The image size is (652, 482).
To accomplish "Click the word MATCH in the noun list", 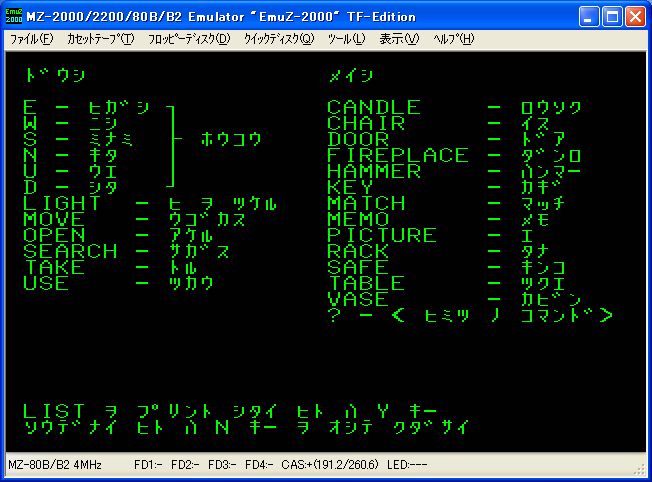I will point(366,203).
